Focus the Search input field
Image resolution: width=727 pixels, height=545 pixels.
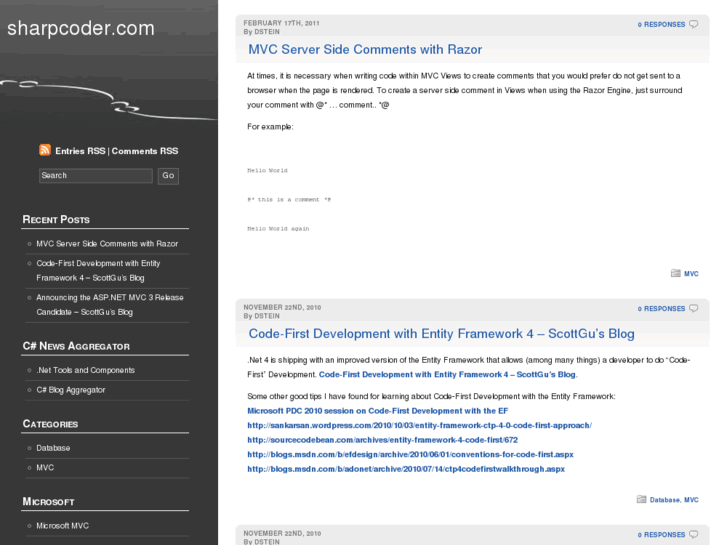point(96,176)
